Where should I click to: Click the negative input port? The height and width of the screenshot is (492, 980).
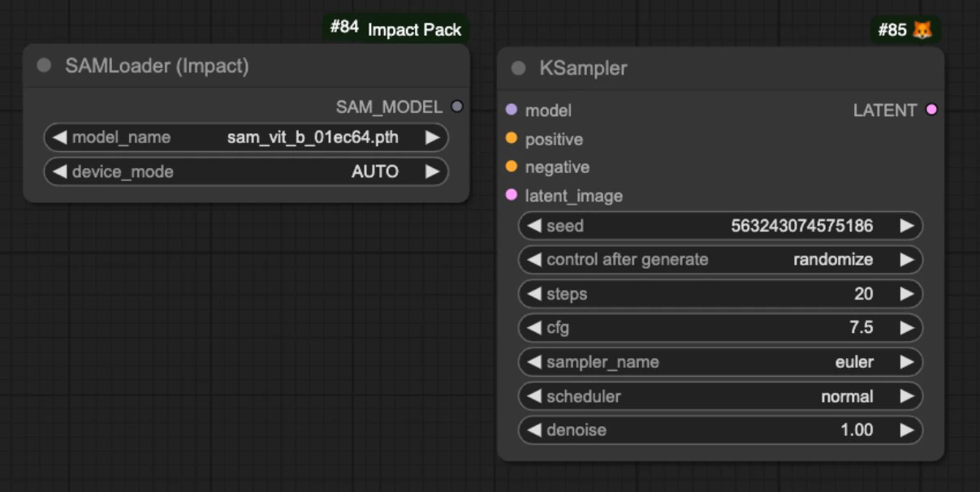point(512,167)
